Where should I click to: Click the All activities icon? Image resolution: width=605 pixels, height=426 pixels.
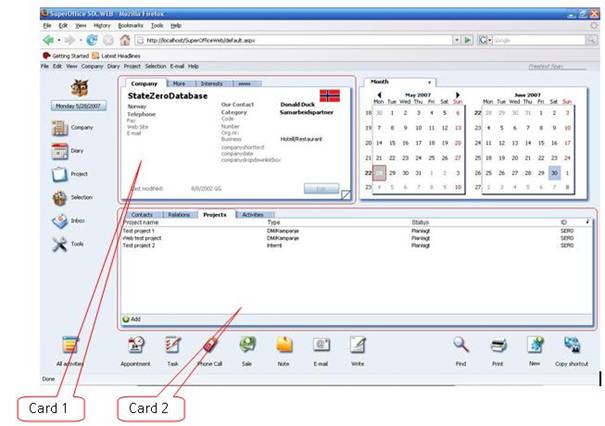[x=70, y=345]
